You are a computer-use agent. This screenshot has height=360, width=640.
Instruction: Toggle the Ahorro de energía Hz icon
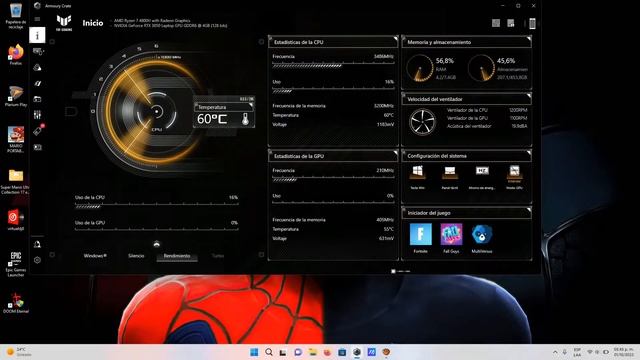click(x=482, y=172)
